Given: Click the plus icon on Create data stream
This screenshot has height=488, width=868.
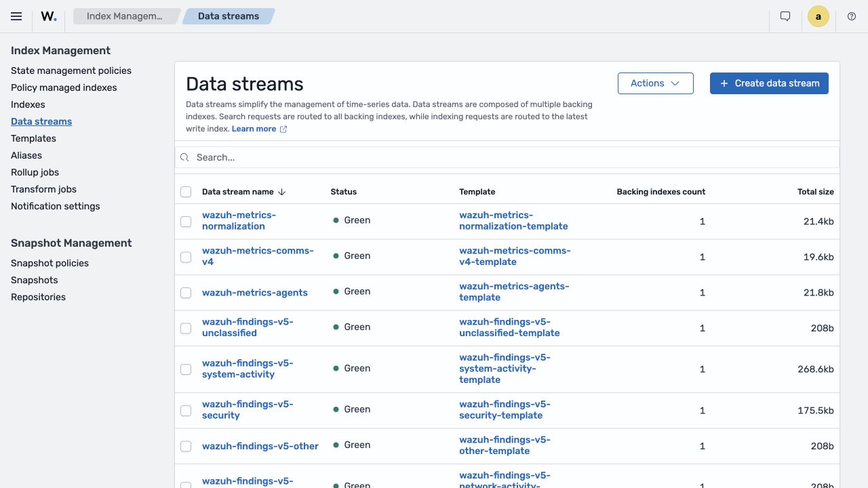Looking at the screenshot, I should point(724,83).
